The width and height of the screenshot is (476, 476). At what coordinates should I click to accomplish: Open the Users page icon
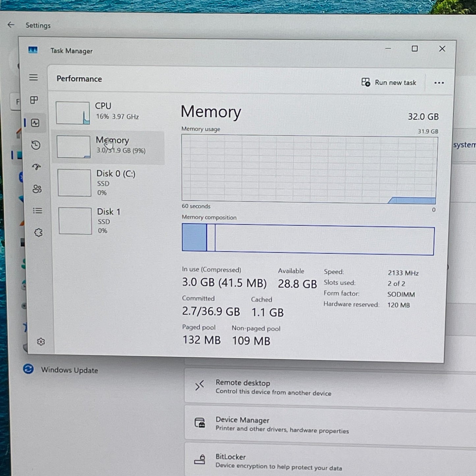pos(37,189)
